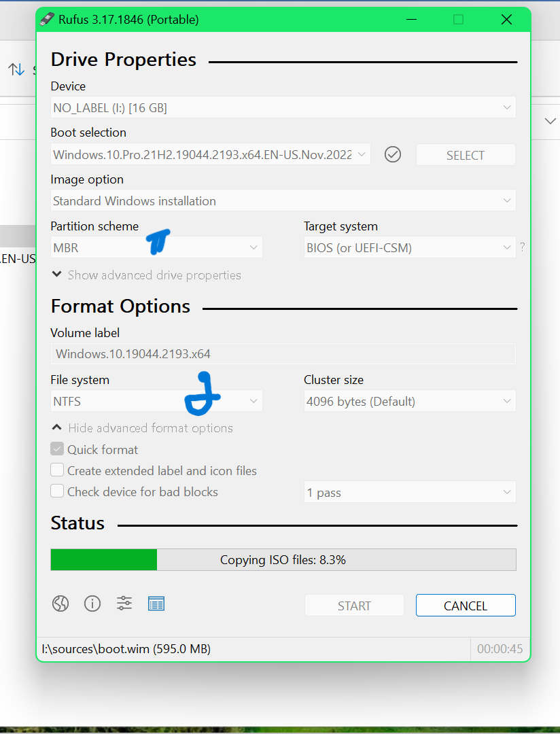The height and width of the screenshot is (734, 560).
Task: Open the language globe icon
Action: (60, 604)
